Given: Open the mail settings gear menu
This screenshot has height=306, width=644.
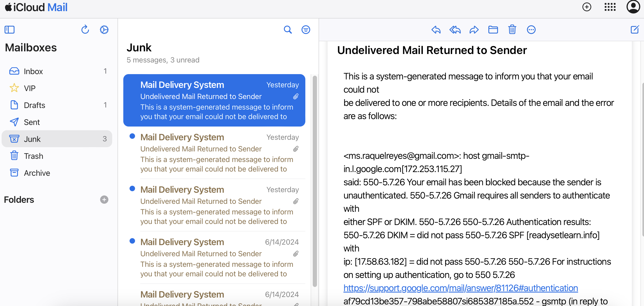Looking at the screenshot, I should [104, 30].
